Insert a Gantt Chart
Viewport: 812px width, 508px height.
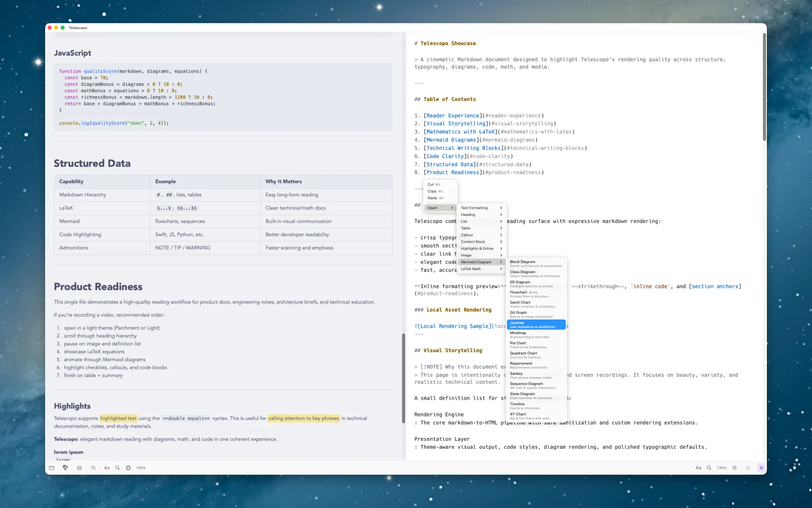tap(536, 304)
